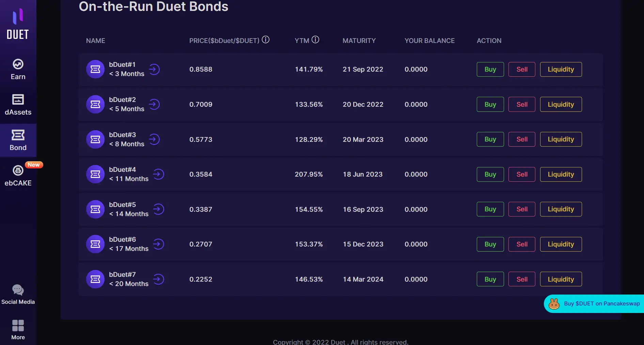Image resolution: width=644 pixels, height=345 pixels.
Task: Open the Social Media chat icon
Action: 18,290
